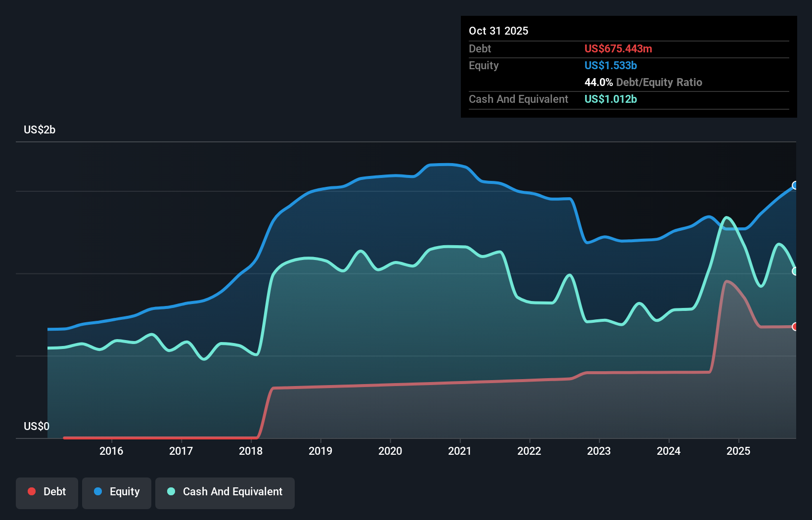
Task: Click the red US$675.443m Debt value
Action: tap(618, 48)
